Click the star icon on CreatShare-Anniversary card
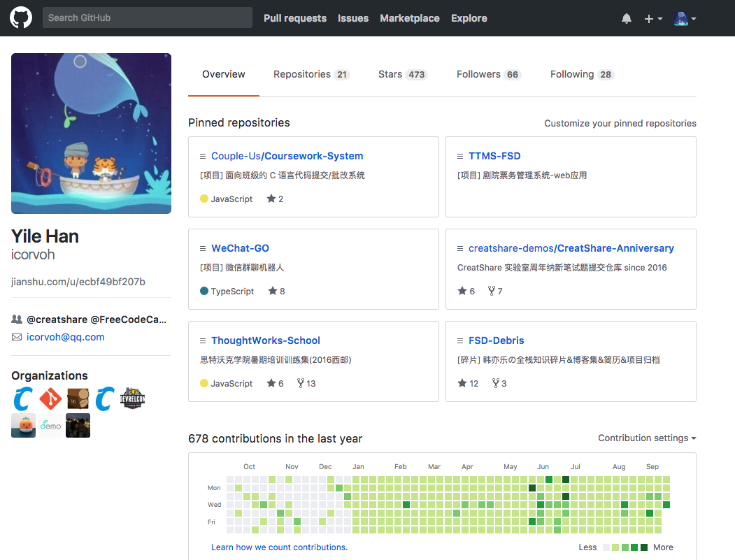This screenshot has height=560, width=735. point(462,291)
